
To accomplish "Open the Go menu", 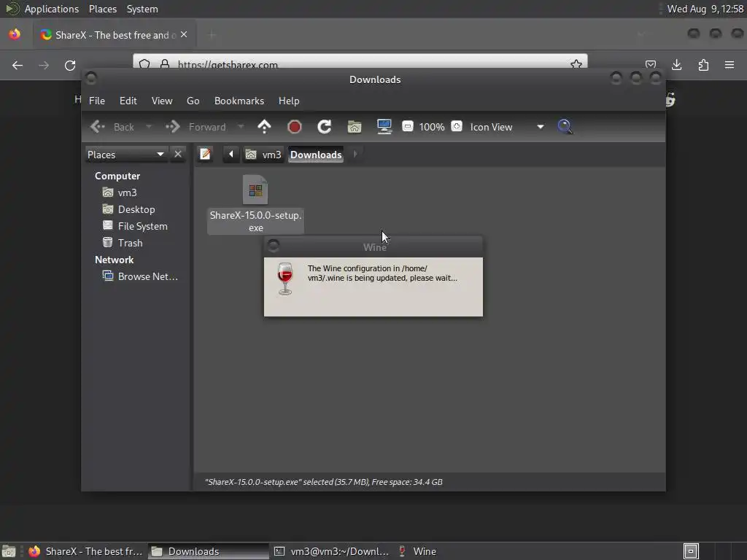I will pos(193,101).
